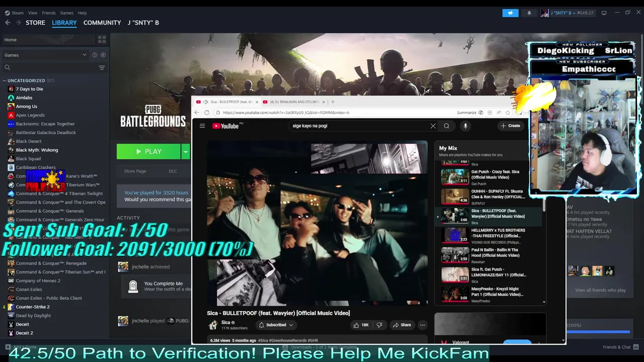The height and width of the screenshot is (362, 644).
Task: Toggle the ready-to-play filter icon
Action: (x=103, y=55)
